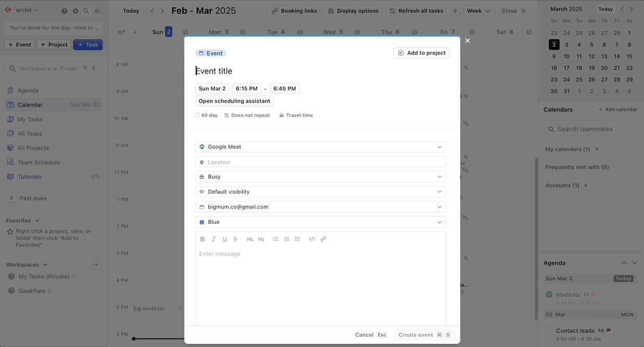The image size is (644, 347).
Task: Click the H2 heading icon
Action: pyautogui.click(x=261, y=239)
